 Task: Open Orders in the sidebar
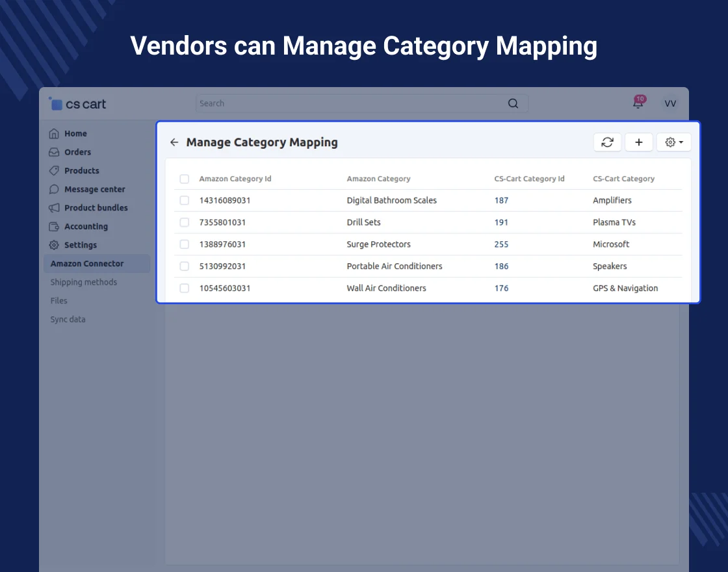77,152
